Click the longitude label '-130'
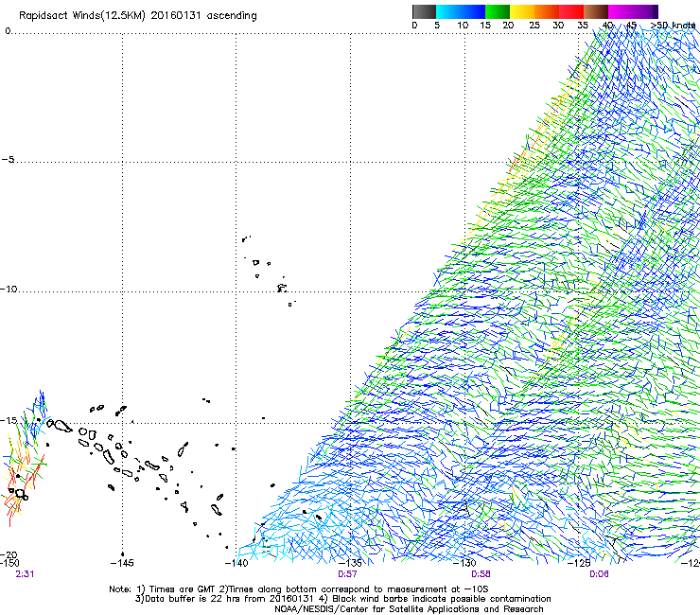This screenshot has width=700, height=615. coord(464,563)
